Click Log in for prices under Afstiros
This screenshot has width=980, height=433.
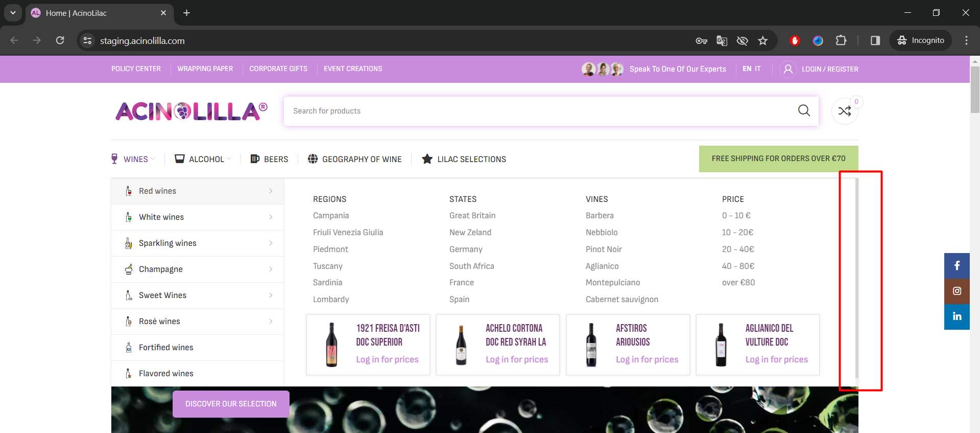click(x=647, y=359)
